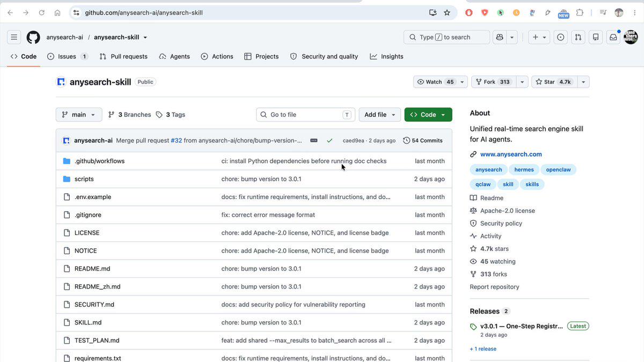Open the Agents tab

[174, 56]
